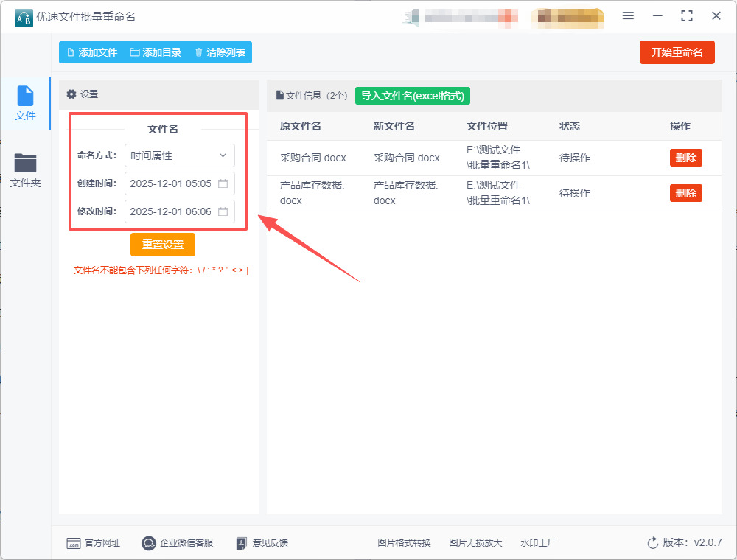
Task: Click the 添加文件 document icon
Action: tap(71, 52)
